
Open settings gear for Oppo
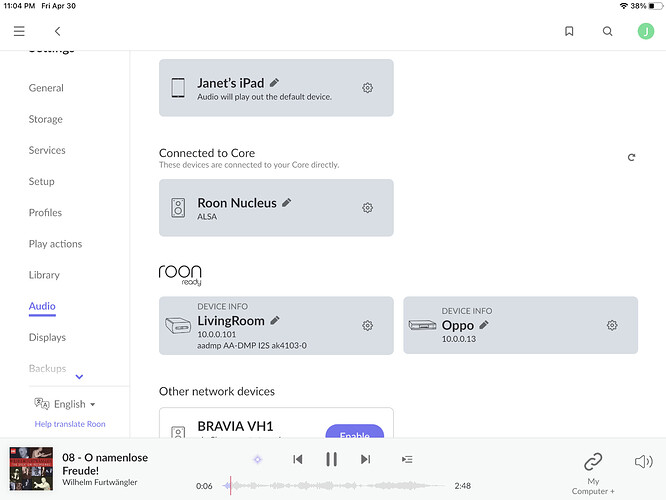[612, 325]
